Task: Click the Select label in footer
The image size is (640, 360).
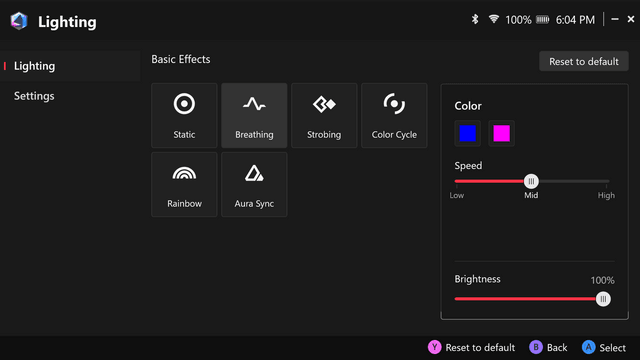Action: tap(613, 348)
